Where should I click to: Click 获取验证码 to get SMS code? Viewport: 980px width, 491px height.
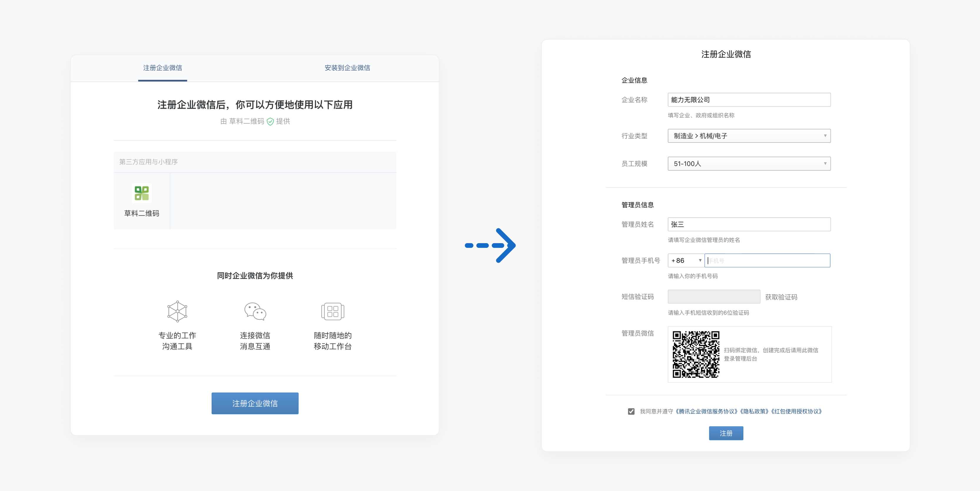tap(781, 297)
